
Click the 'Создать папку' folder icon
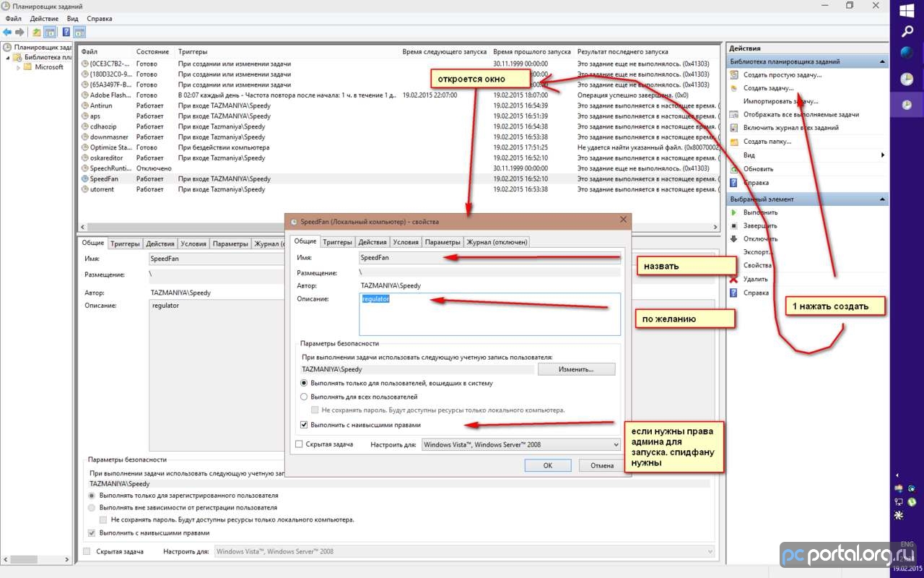click(734, 142)
